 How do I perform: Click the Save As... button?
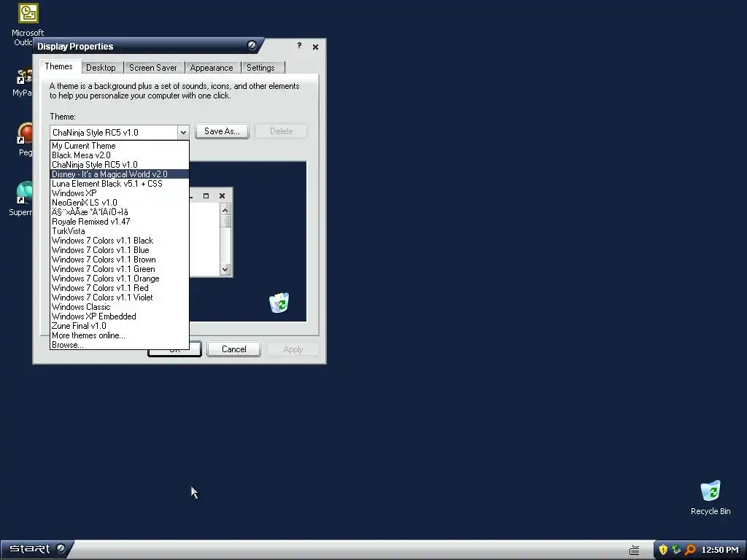click(222, 131)
